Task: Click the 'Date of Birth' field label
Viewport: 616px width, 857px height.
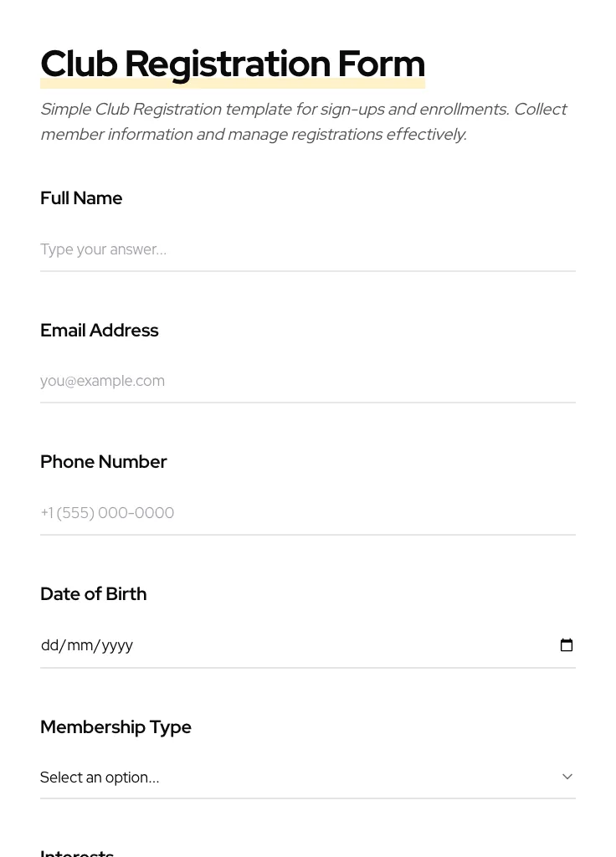Action: point(93,594)
